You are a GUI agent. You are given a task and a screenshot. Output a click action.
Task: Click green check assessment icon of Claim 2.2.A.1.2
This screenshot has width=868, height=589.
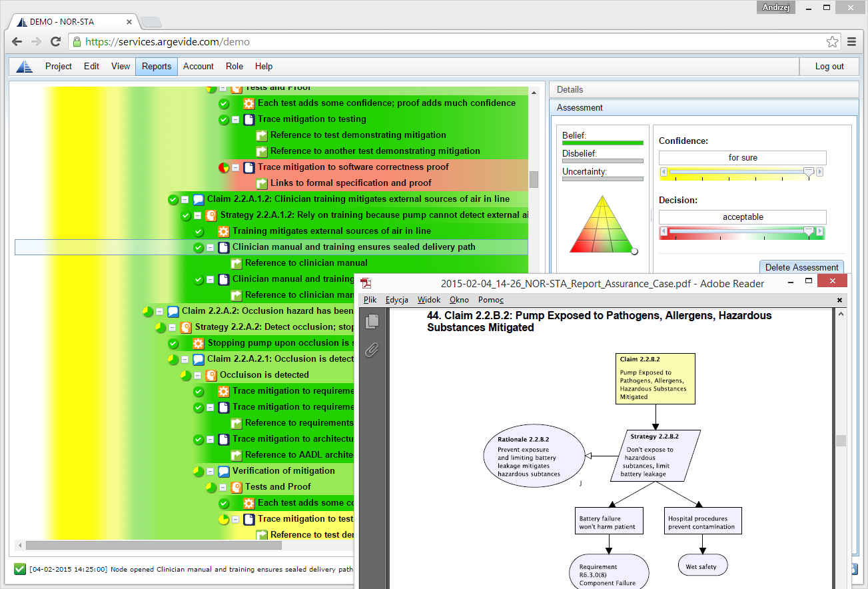coord(173,199)
